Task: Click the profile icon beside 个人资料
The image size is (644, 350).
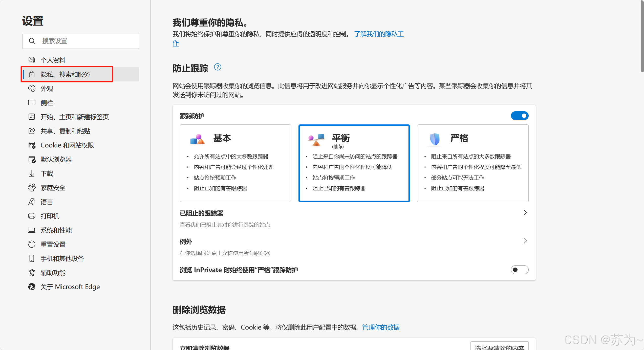Action: (x=32, y=60)
